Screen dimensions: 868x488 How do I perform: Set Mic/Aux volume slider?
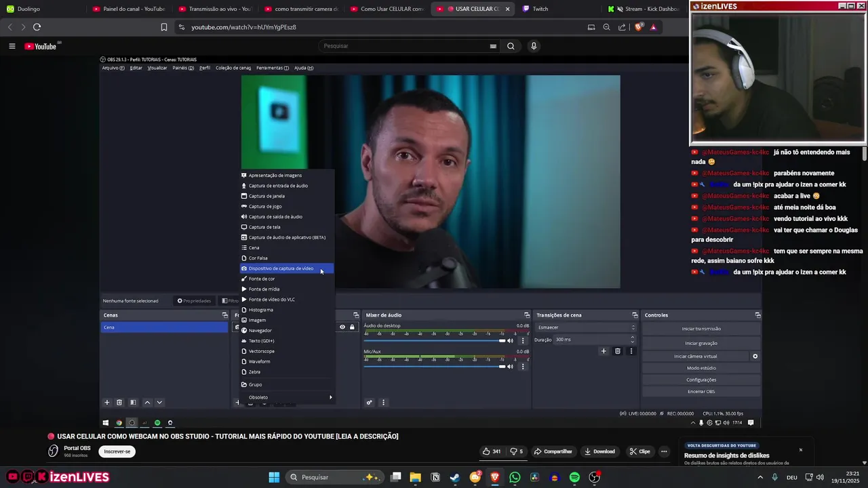[x=502, y=366]
